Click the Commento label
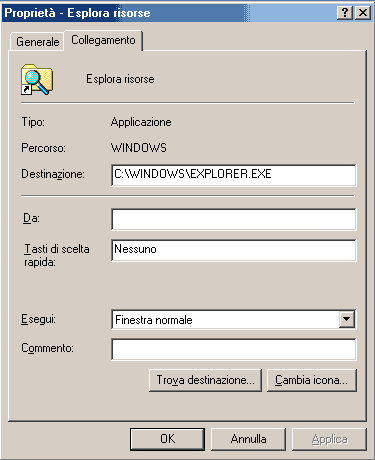Viewport: 375px width, 460px height. click(47, 348)
